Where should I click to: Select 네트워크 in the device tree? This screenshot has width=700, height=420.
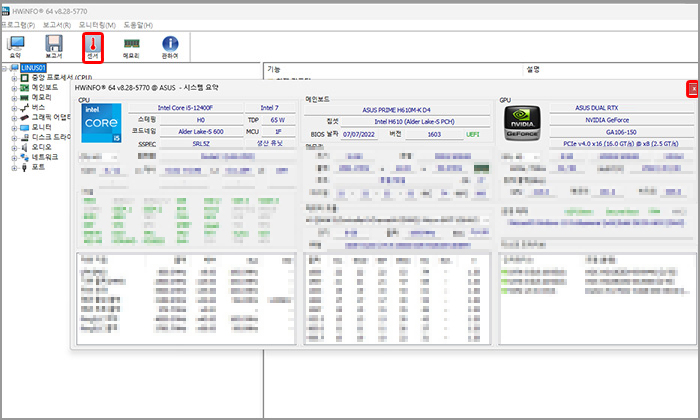(x=45, y=157)
